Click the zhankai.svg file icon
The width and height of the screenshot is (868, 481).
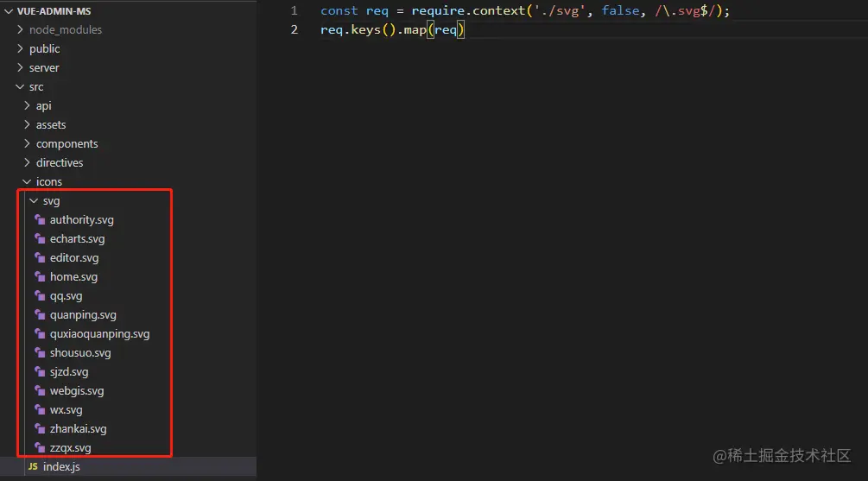coord(40,429)
